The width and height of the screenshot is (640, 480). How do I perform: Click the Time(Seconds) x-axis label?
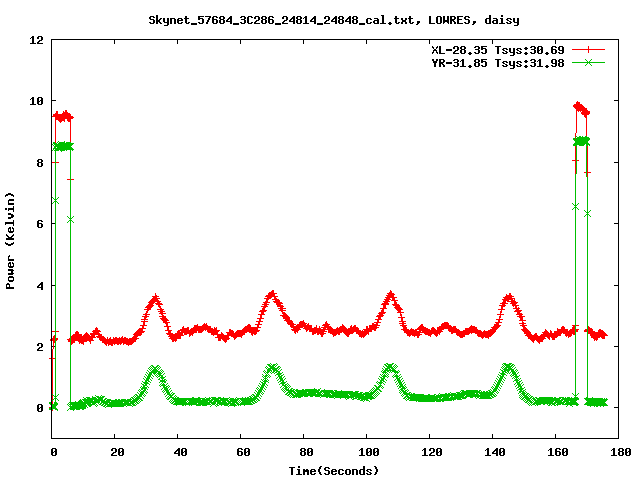[x=334, y=471]
